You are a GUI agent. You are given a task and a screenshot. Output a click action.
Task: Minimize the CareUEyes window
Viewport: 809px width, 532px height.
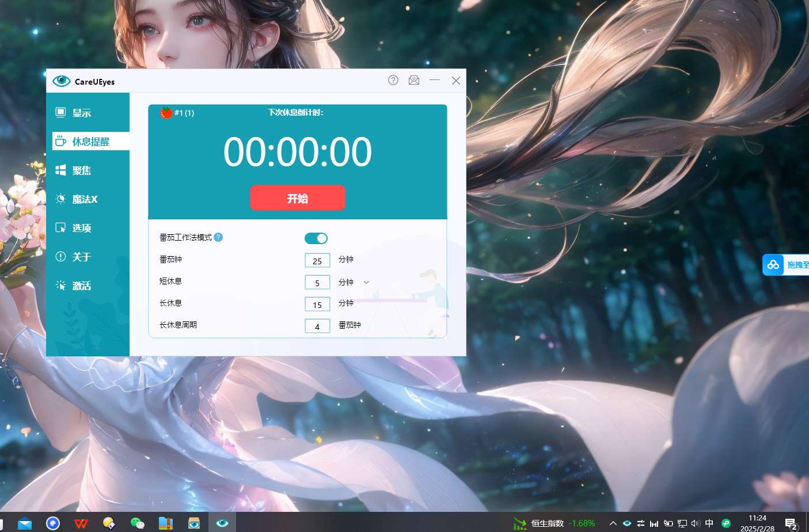(435, 80)
